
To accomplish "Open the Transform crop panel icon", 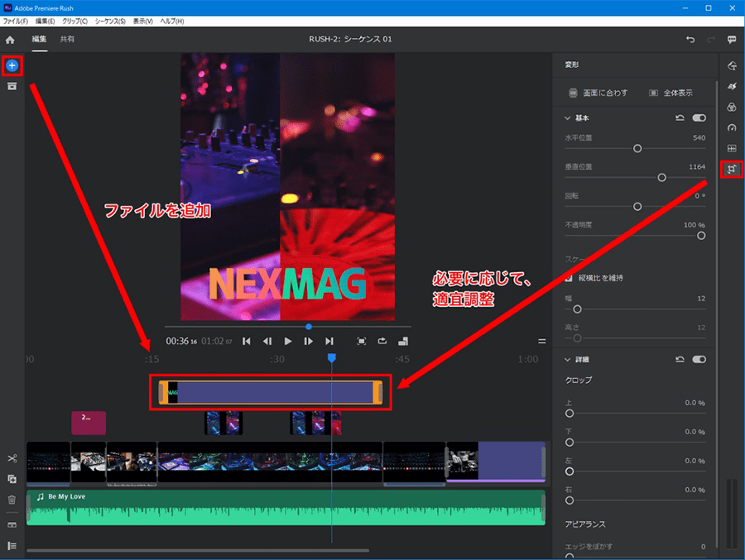I will tap(732, 169).
